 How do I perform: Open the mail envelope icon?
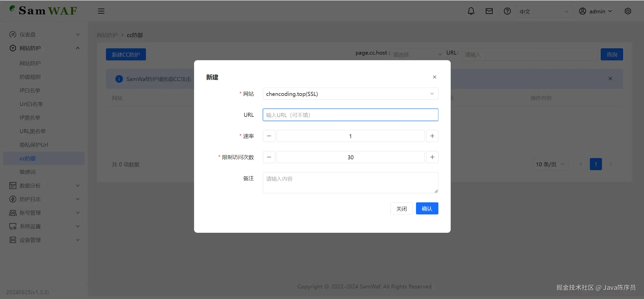[489, 11]
